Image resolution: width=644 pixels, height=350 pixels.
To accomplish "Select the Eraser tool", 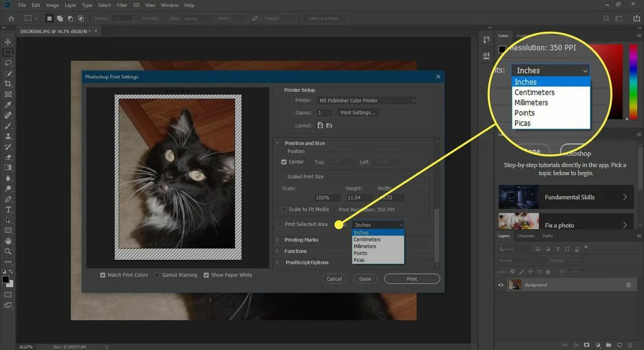I will pos(8,157).
